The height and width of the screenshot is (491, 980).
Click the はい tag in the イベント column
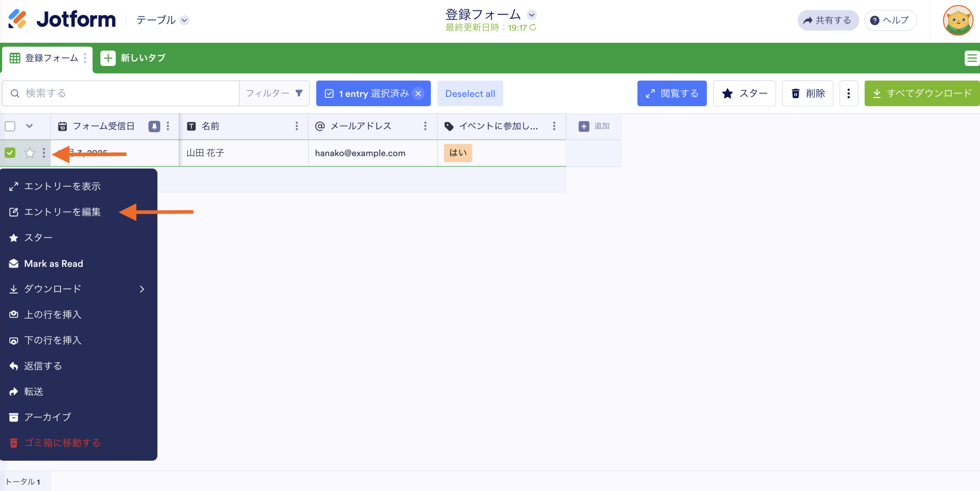point(458,153)
